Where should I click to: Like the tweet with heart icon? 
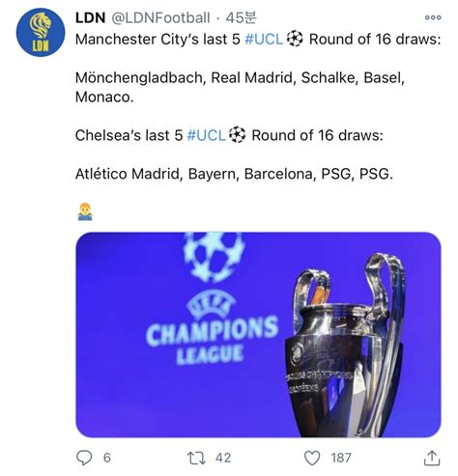[x=312, y=458]
